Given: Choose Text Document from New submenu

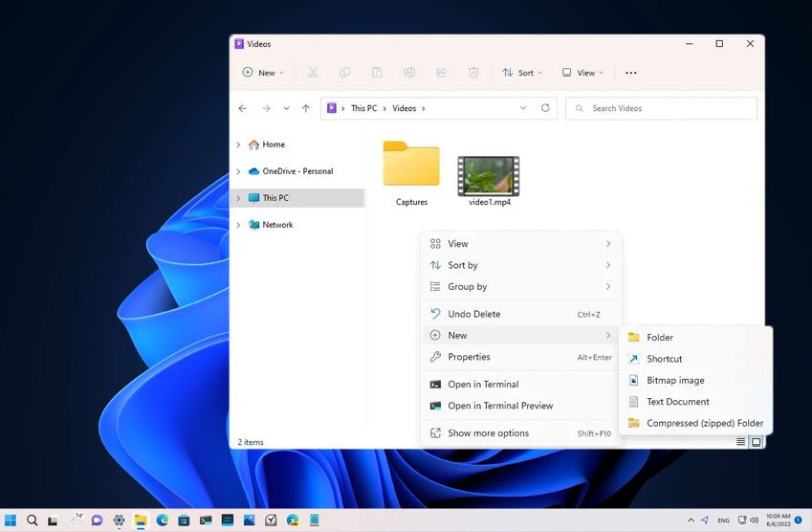Looking at the screenshot, I should 677,402.
